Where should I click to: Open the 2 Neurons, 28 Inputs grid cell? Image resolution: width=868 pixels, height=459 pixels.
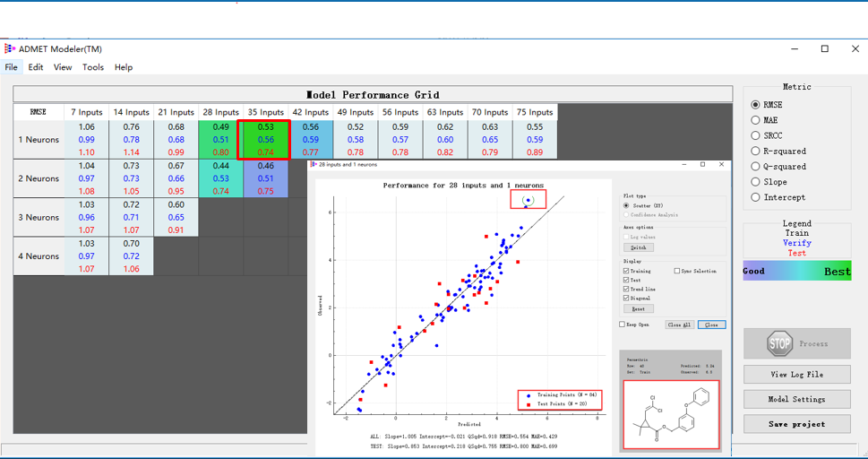221,178
